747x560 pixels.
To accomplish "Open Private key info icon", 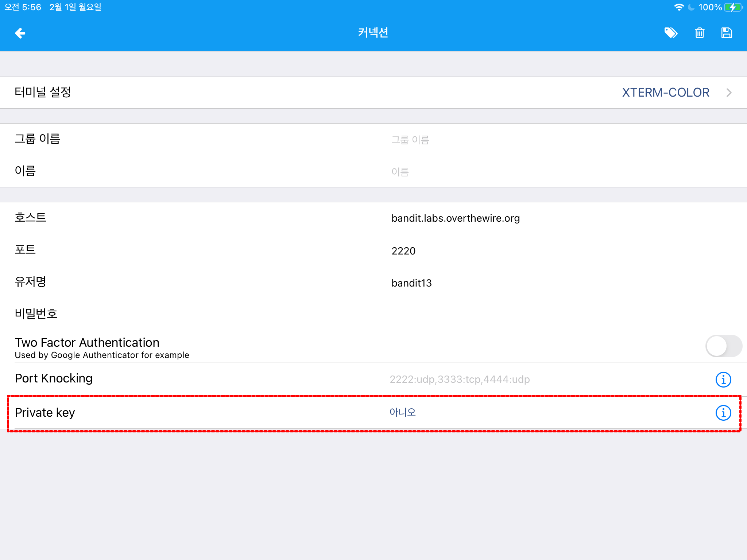I will [723, 413].
